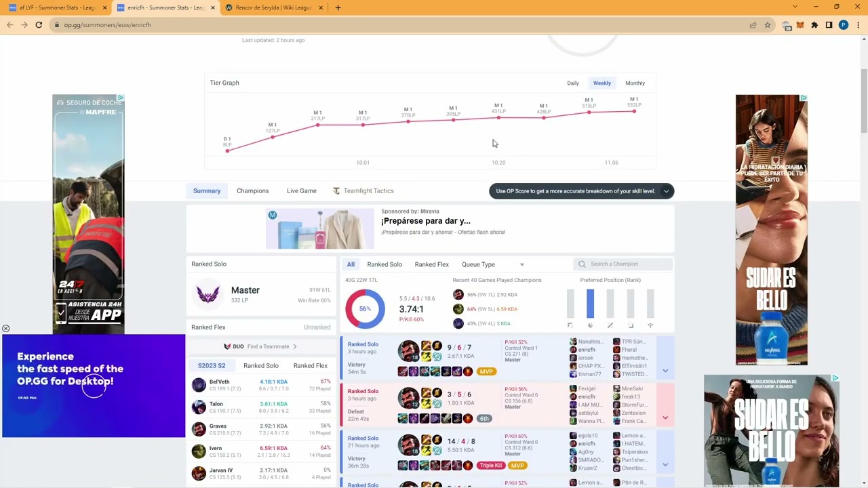Click the 56% win rate donut chart

point(365,308)
